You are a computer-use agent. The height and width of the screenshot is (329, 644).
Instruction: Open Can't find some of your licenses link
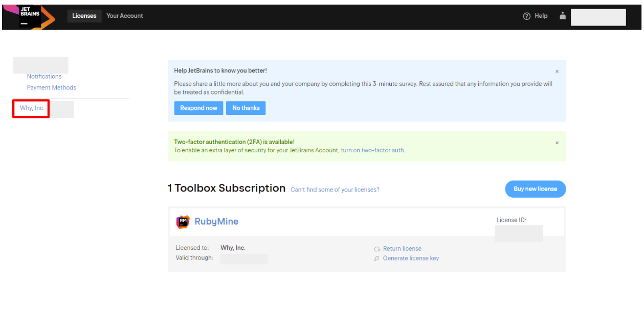pyautogui.click(x=335, y=190)
